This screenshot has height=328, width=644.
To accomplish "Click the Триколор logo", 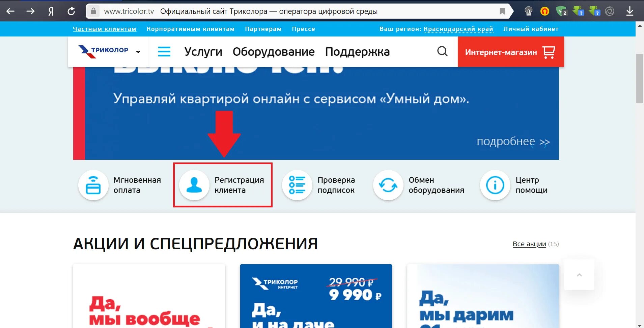I will click(x=103, y=51).
